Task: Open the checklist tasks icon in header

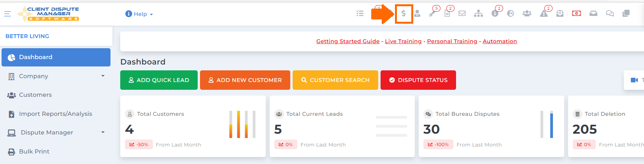Action: tap(360, 14)
